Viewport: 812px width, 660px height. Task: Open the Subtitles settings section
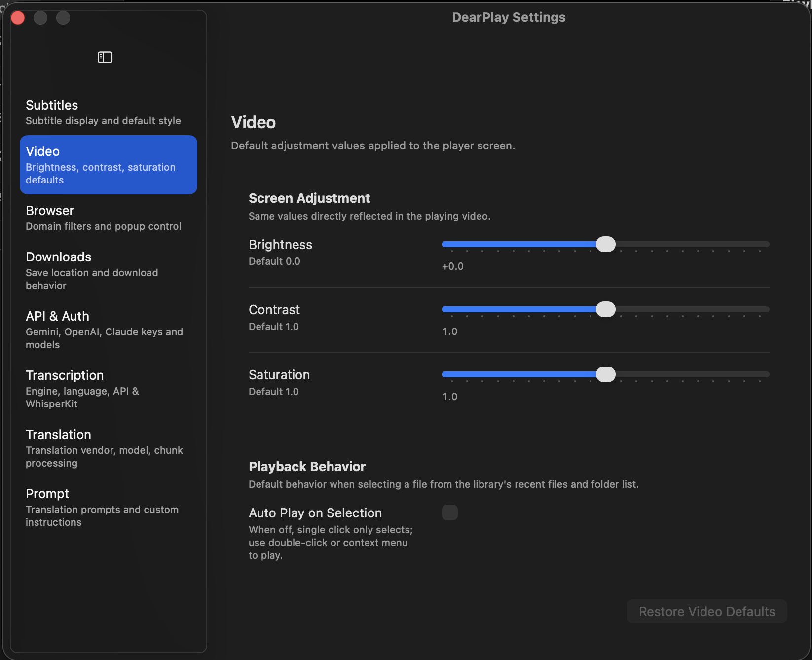pyautogui.click(x=109, y=112)
